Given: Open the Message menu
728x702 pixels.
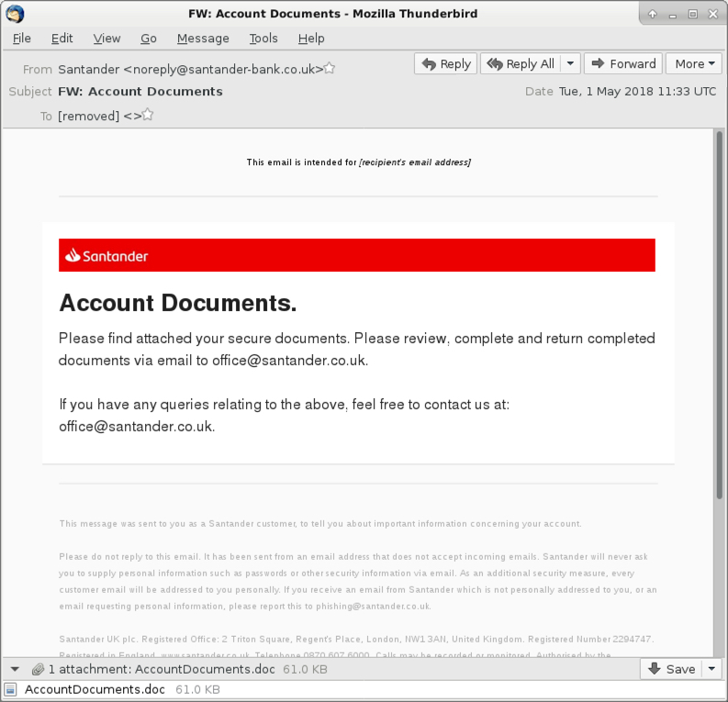Looking at the screenshot, I should pyautogui.click(x=203, y=39).
